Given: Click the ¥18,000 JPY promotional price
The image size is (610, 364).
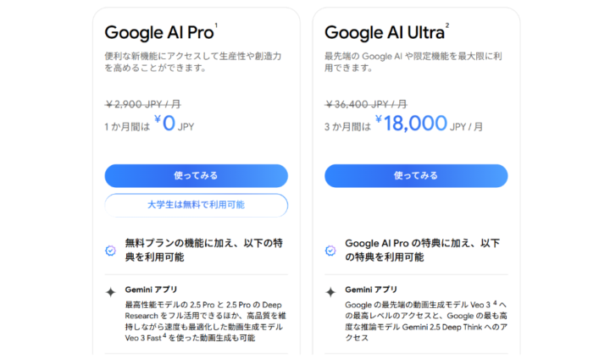Looking at the screenshot, I should (x=429, y=124).
